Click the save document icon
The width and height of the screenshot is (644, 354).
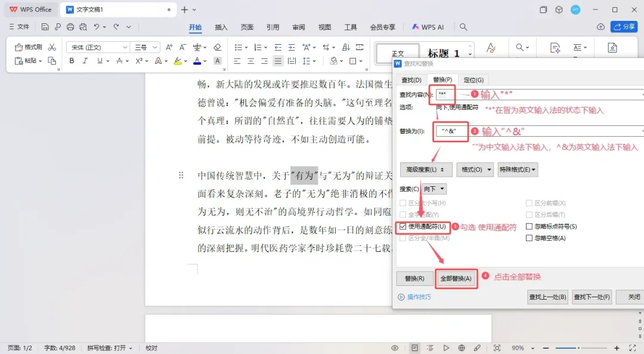[x=45, y=27]
